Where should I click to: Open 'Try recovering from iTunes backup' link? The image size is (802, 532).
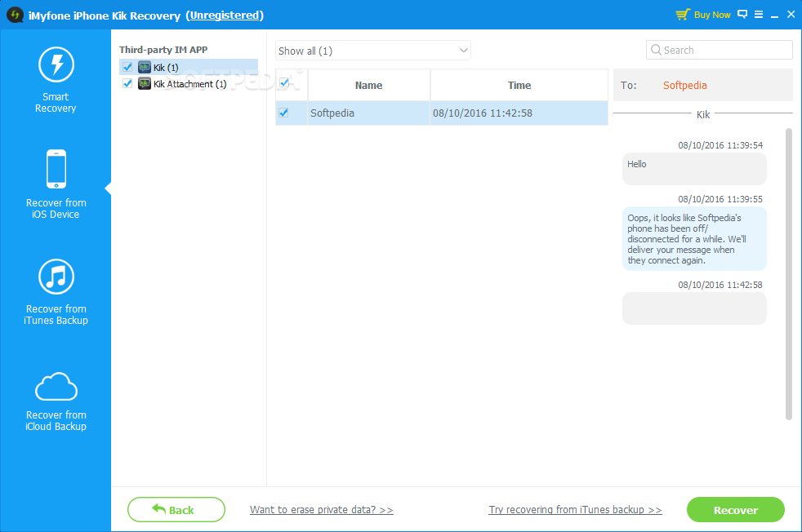coord(575,509)
